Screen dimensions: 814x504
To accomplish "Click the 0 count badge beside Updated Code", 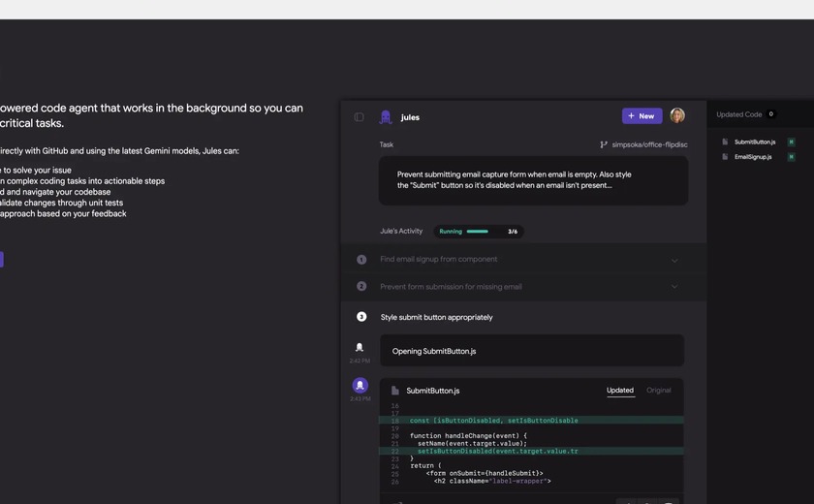I will click(x=771, y=114).
